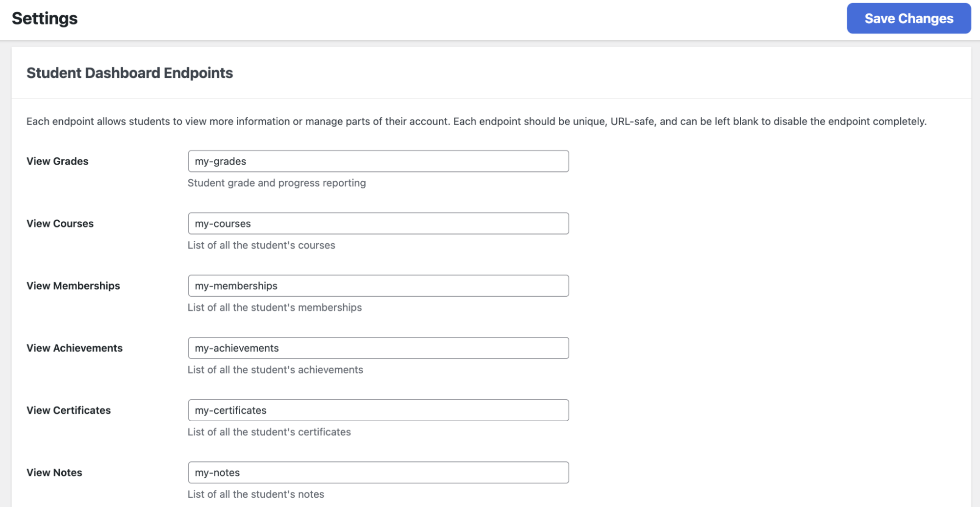
Task: Click the View Memberships endpoint input
Action: (x=377, y=285)
